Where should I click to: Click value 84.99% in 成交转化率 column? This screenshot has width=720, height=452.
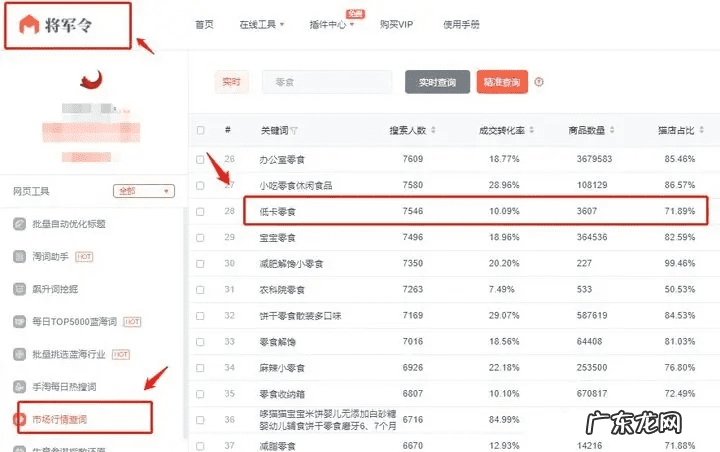coord(504,419)
